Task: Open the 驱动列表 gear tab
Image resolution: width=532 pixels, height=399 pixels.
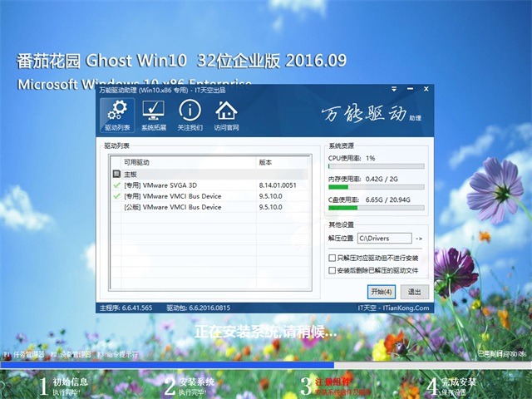Action: 117,116
